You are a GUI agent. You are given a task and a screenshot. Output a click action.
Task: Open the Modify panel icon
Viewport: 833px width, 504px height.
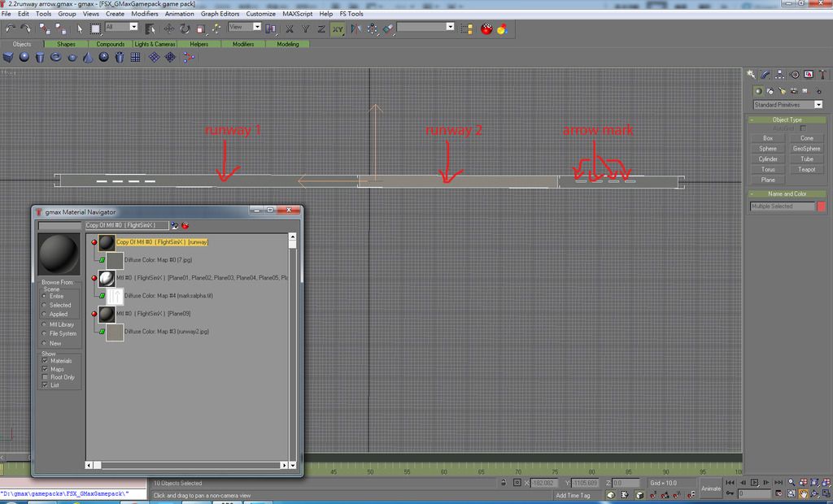click(x=765, y=75)
